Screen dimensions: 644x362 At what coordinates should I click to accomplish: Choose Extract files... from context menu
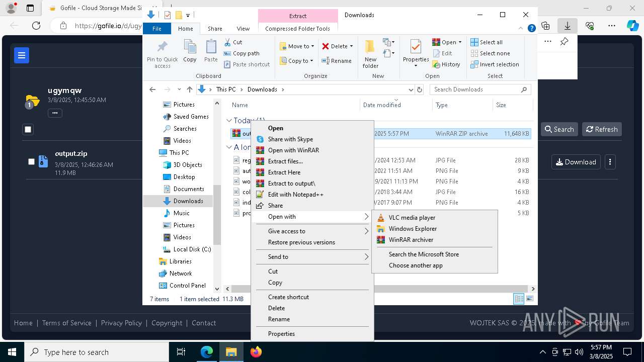[285, 161]
